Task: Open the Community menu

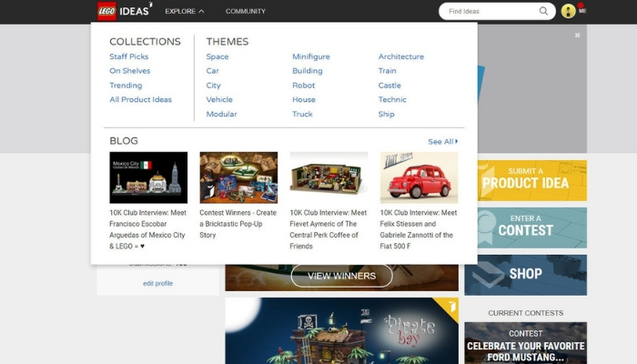Action: 246,11
